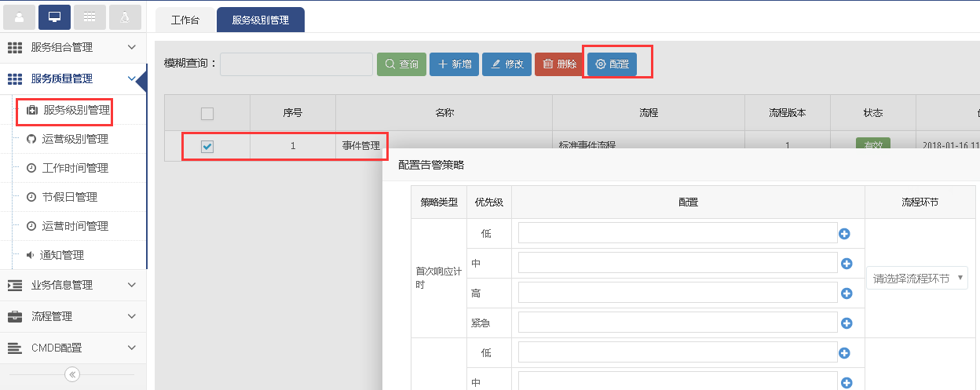Click plus icon beside 紧急 priority row

(847, 323)
